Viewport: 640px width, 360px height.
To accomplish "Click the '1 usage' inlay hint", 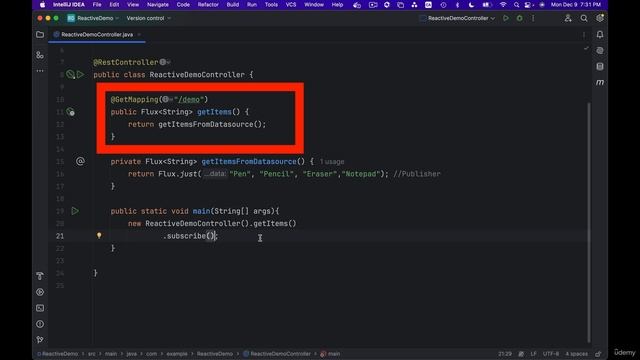I will tap(332, 162).
